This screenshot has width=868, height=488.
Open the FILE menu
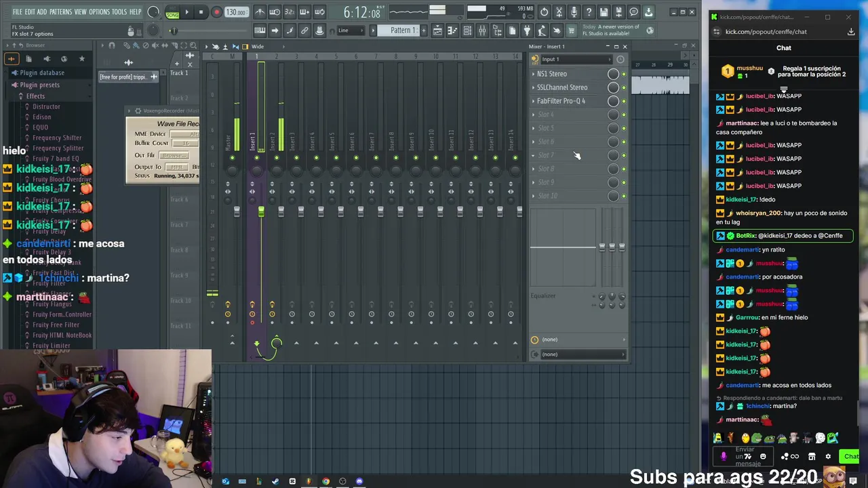click(18, 12)
